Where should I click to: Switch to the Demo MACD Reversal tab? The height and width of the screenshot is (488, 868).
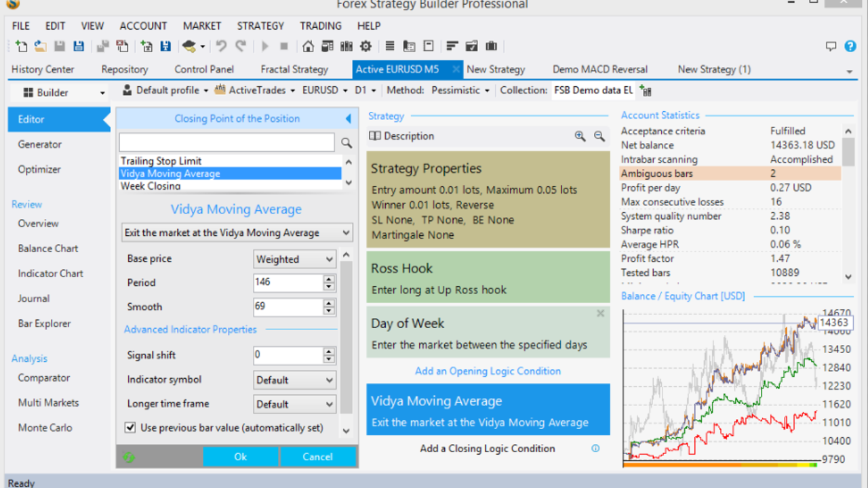(x=599, y=69)
